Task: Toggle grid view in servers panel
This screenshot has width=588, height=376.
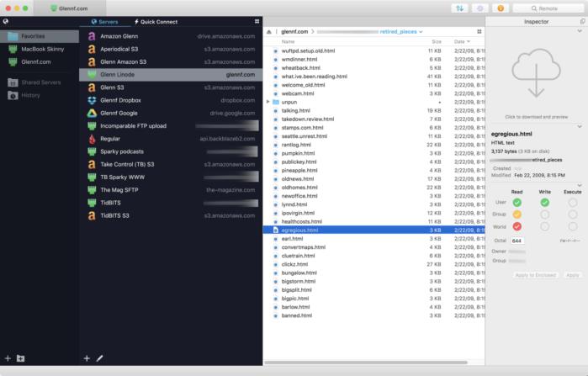Action: point(257,21)
